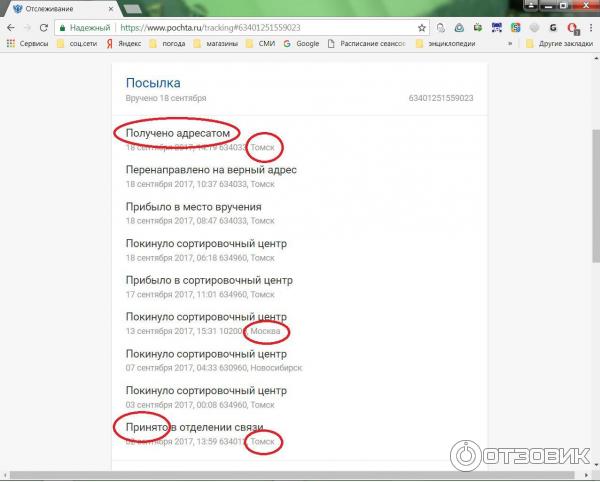Open the green TV arrow extension icon

coord(478,28)
